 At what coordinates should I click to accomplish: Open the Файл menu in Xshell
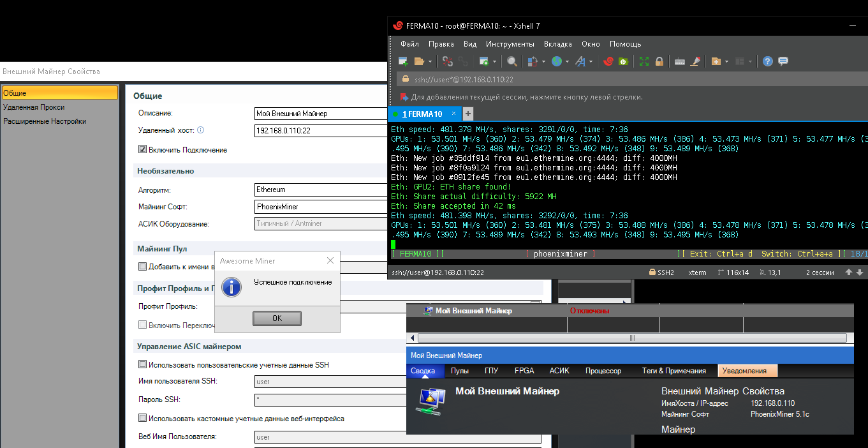click(409, 44)
